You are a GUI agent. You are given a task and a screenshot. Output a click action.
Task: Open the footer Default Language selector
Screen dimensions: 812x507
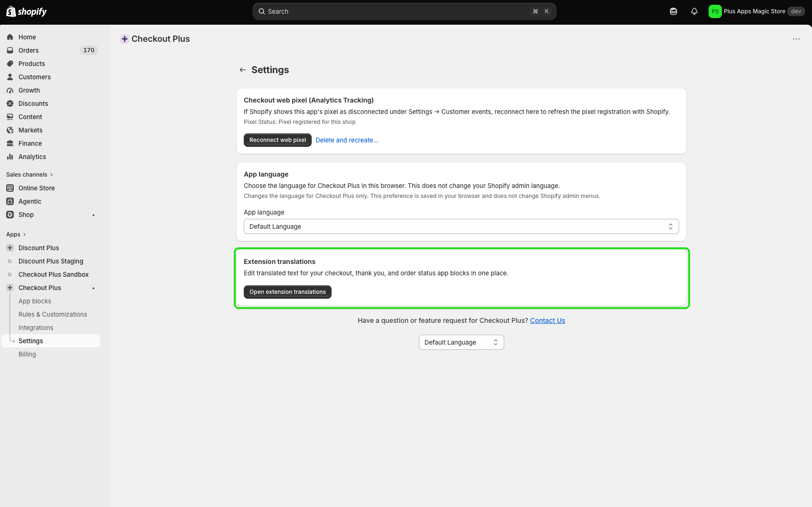pos(461,342)
